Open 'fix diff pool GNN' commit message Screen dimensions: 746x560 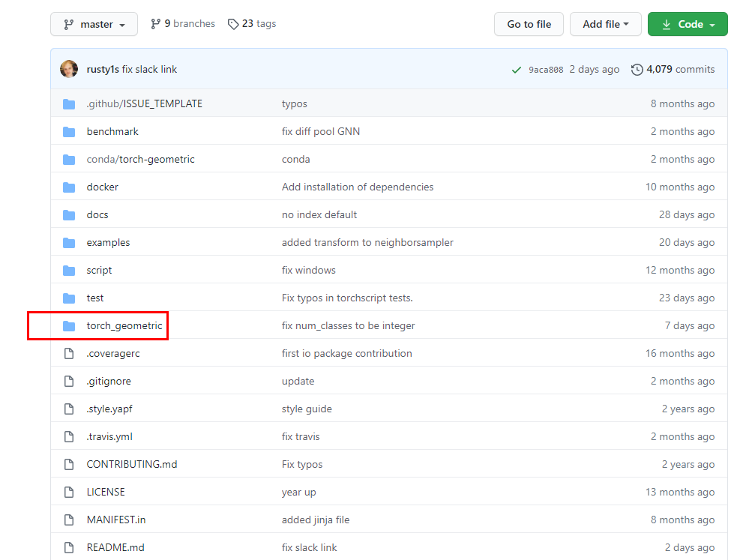(321, 131)
